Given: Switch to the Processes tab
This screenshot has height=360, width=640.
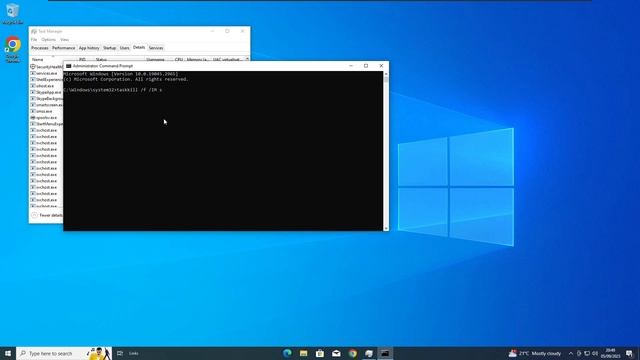Looking at the screenshot, I should (40, 48).
